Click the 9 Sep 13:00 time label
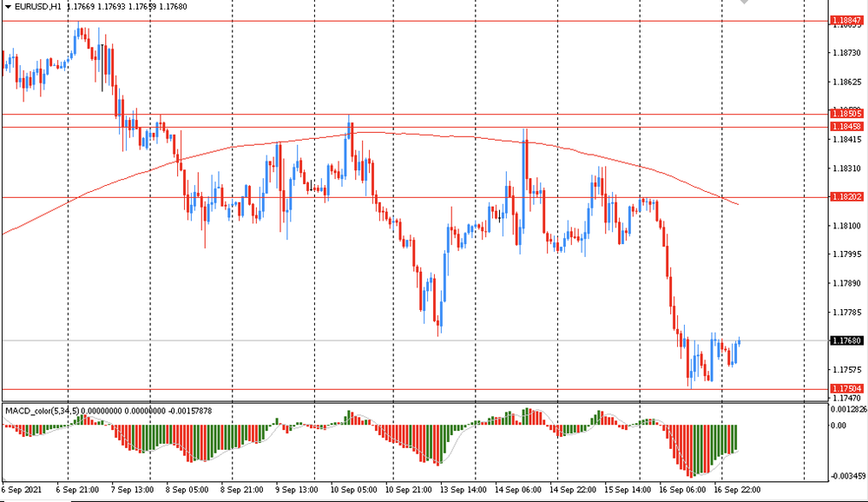The image size is (868, 502). click(x=297, y=490)
